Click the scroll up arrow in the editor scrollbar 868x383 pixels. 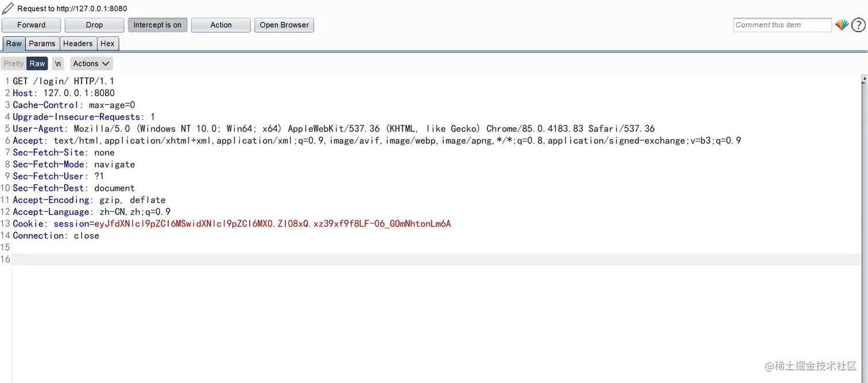(x=864, y=80)
